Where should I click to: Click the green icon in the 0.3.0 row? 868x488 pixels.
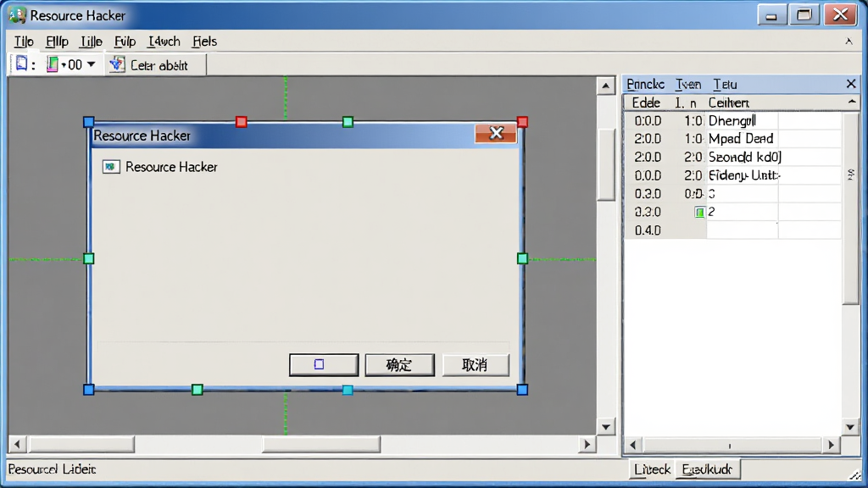click(x=699, y=212)
